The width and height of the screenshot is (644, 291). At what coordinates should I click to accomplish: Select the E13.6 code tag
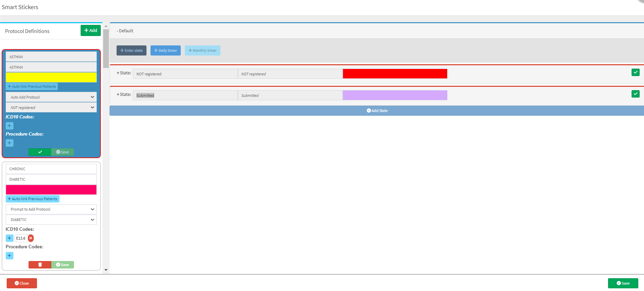(x=21, y=238)
